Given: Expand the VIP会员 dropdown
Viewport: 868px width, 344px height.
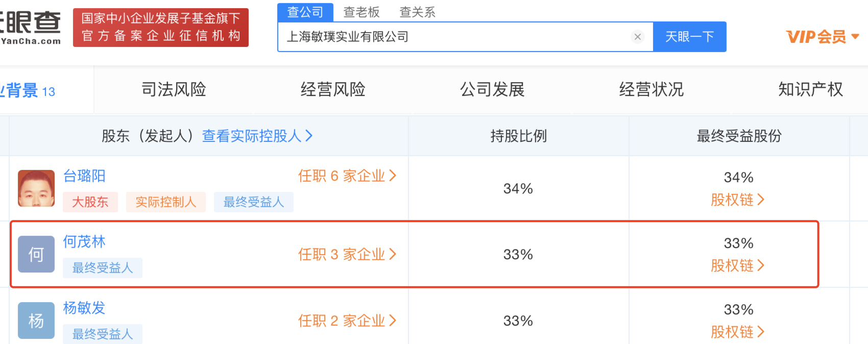Looking at the screenshot, I should [x=823, y=37].
